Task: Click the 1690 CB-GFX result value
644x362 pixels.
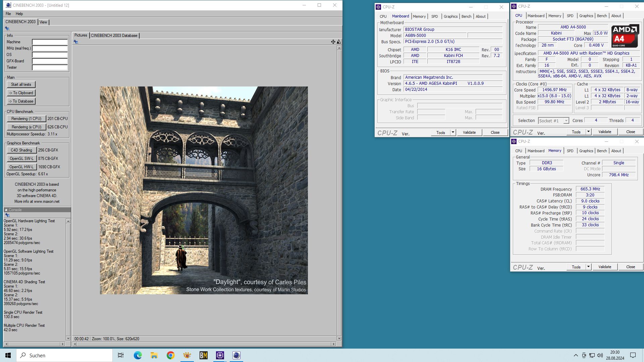Action: (x=49, y=167)
